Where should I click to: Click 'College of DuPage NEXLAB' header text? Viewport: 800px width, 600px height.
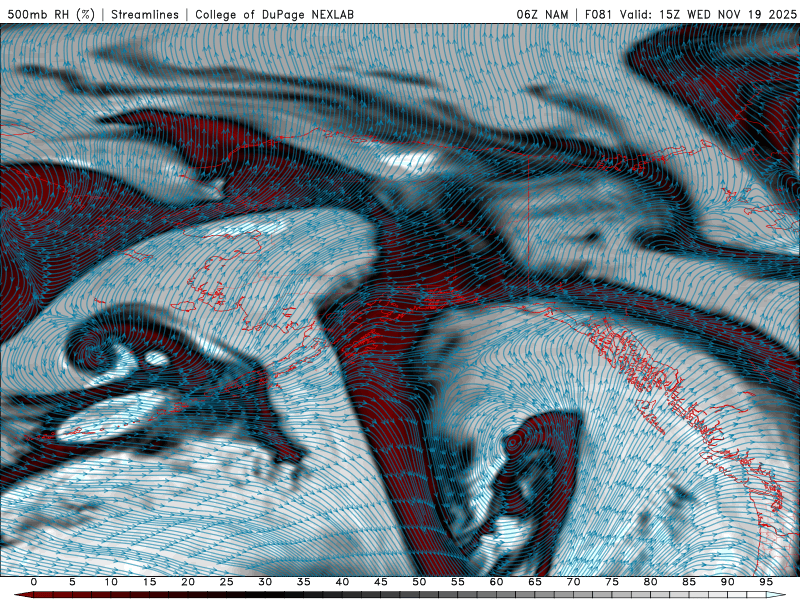point(274,14)
